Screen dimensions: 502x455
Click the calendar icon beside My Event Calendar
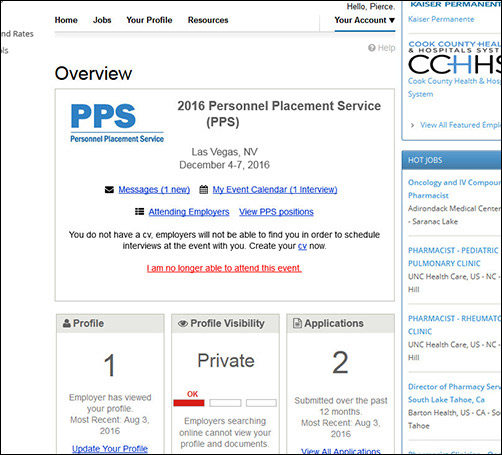[x=203, y=190]
